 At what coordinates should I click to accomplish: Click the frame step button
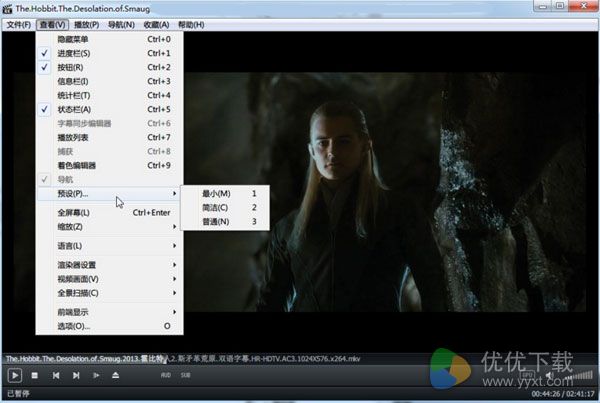click(96, 375)
